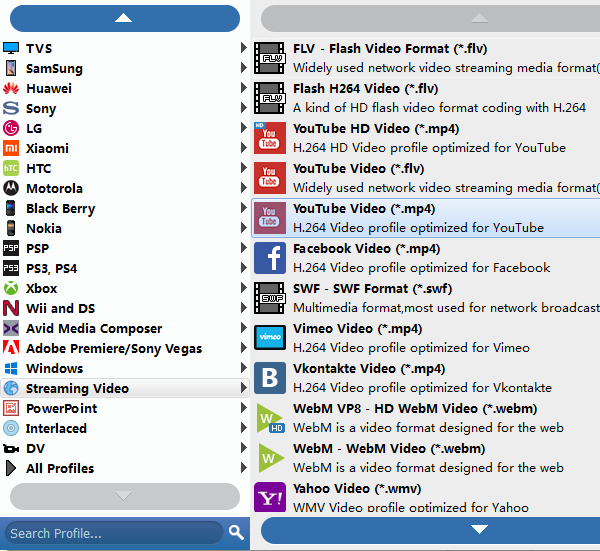Viewport: 600px width, 551px height.
Task: Click the Facebook Video format icon
Action: [270, 258]
